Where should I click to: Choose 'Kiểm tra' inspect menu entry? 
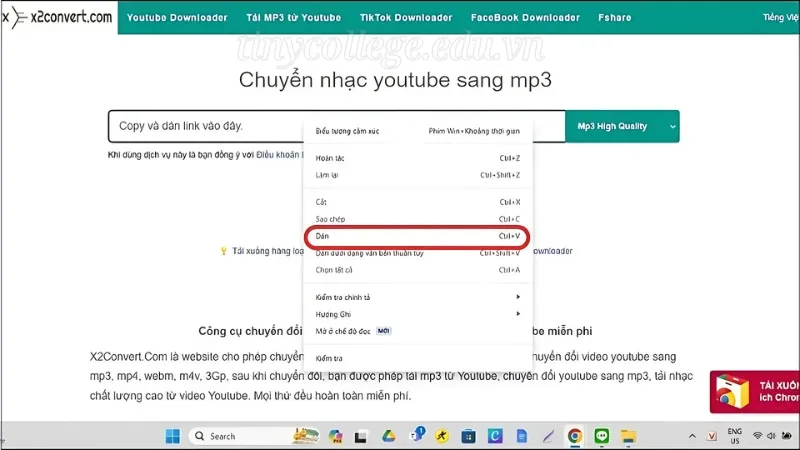coord(417,358)
